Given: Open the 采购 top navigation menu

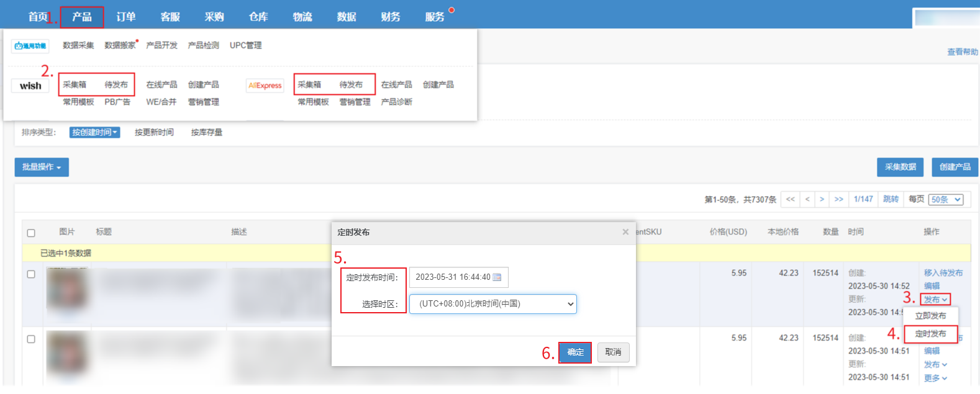Looking at the screenshot, I should tap(214, 17).
